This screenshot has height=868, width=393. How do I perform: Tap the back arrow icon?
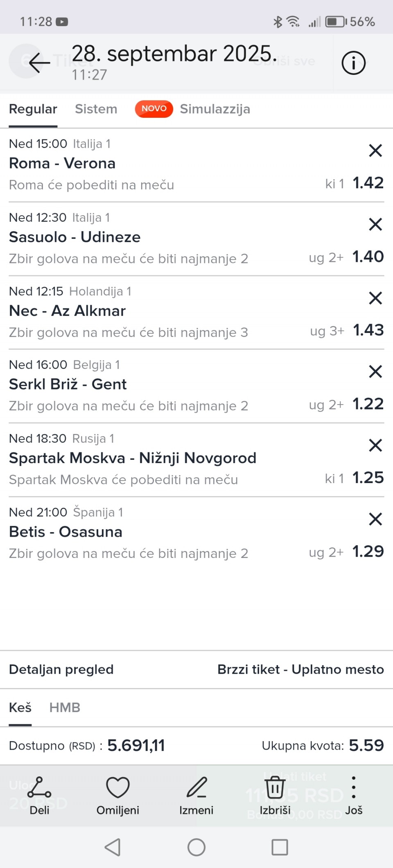point(39,63)
